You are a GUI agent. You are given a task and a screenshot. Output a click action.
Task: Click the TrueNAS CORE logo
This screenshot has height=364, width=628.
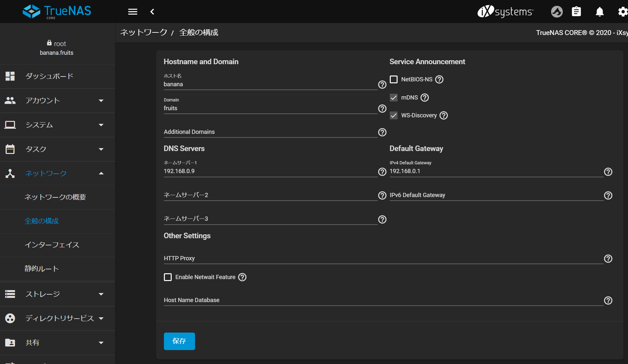pyautogui.click(x=57, y=12)
